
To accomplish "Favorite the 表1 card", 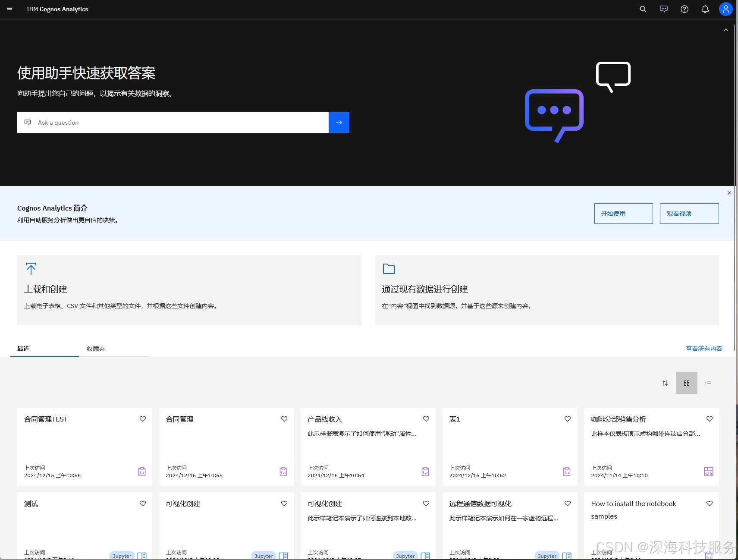I will point(568,419).
